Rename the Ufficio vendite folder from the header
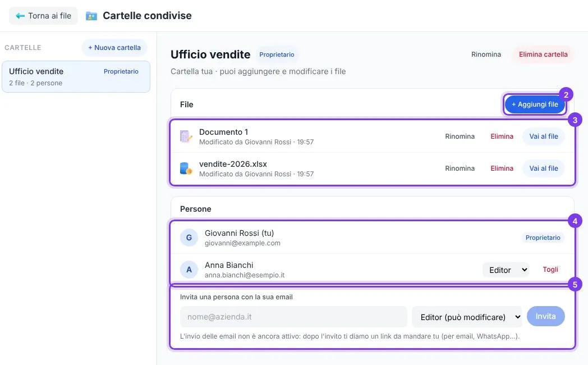Viewport: 588px width, 365px height. coord(486,54)
